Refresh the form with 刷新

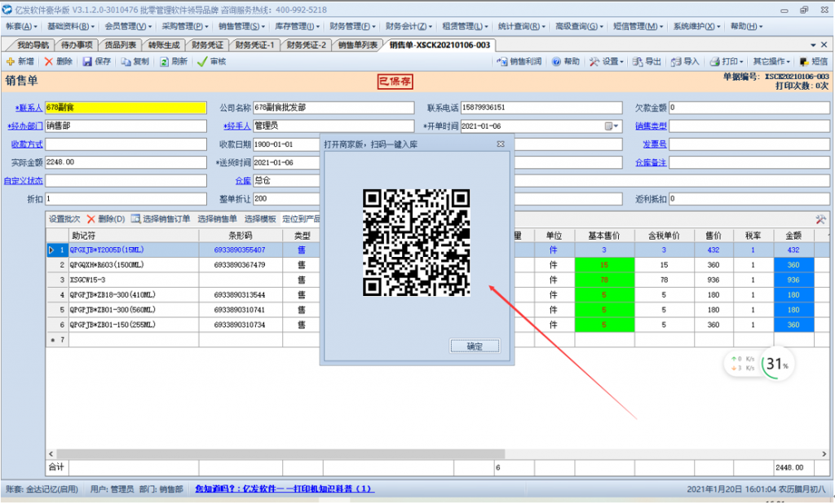pyautogui.click(x=174, y=62)
